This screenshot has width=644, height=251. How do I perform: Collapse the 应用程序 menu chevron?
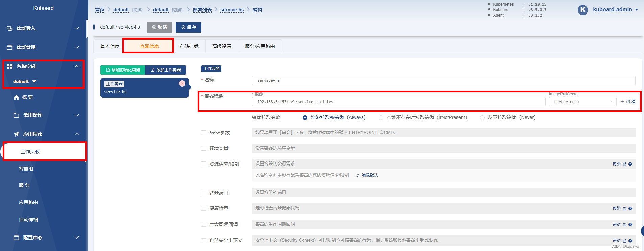(x=77, y=134)
